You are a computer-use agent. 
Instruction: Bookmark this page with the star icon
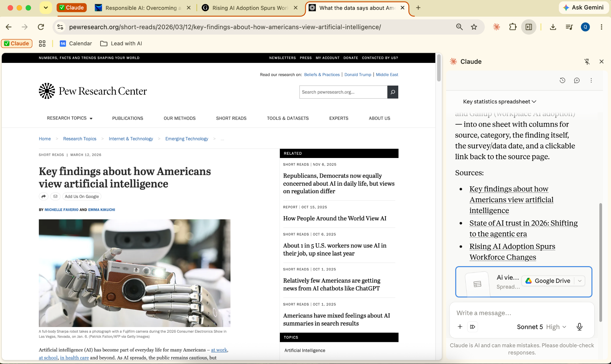474,27
